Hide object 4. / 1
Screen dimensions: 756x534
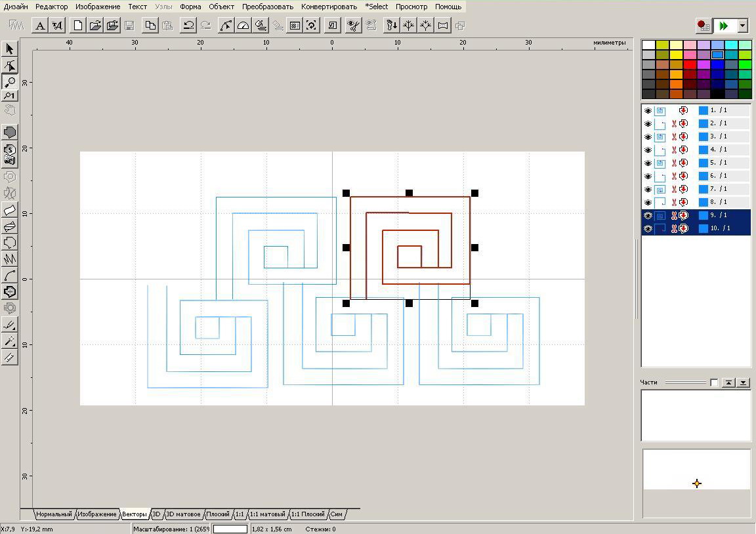(x=648, y=150)
